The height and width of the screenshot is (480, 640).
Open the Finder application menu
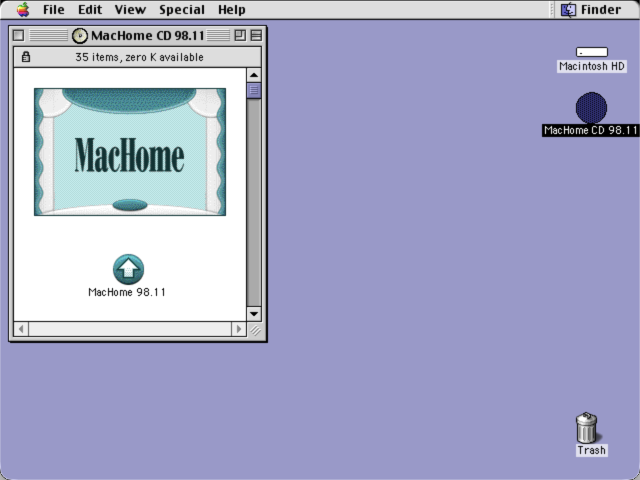tap(591, 9)
